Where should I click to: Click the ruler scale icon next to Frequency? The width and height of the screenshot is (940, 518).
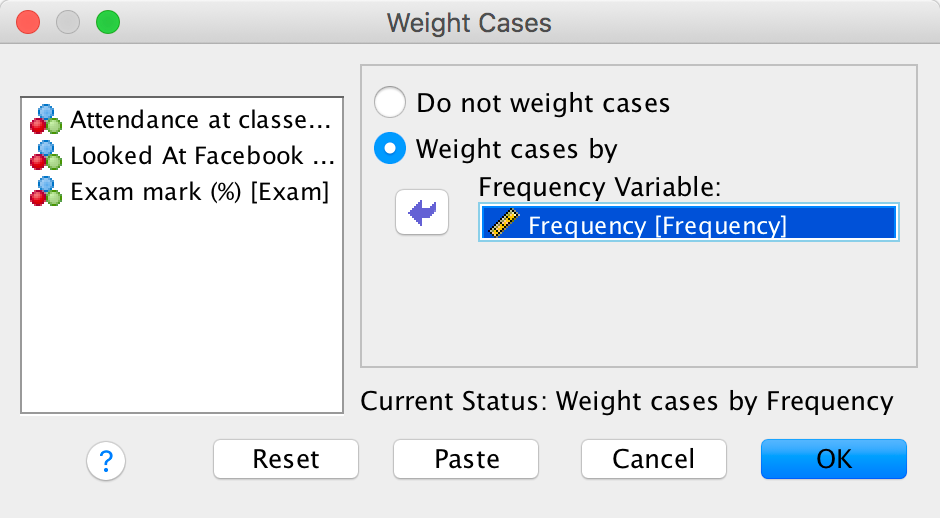502,225
